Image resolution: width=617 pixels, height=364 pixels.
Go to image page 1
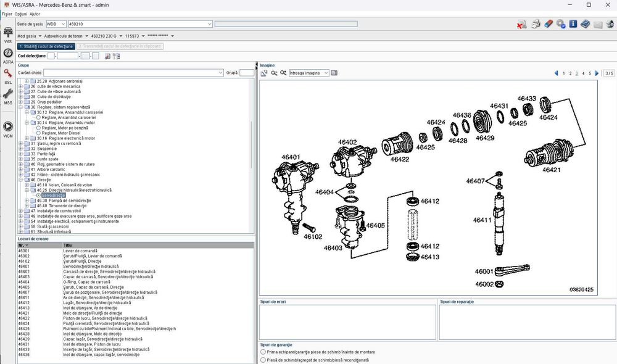(564, 73)
